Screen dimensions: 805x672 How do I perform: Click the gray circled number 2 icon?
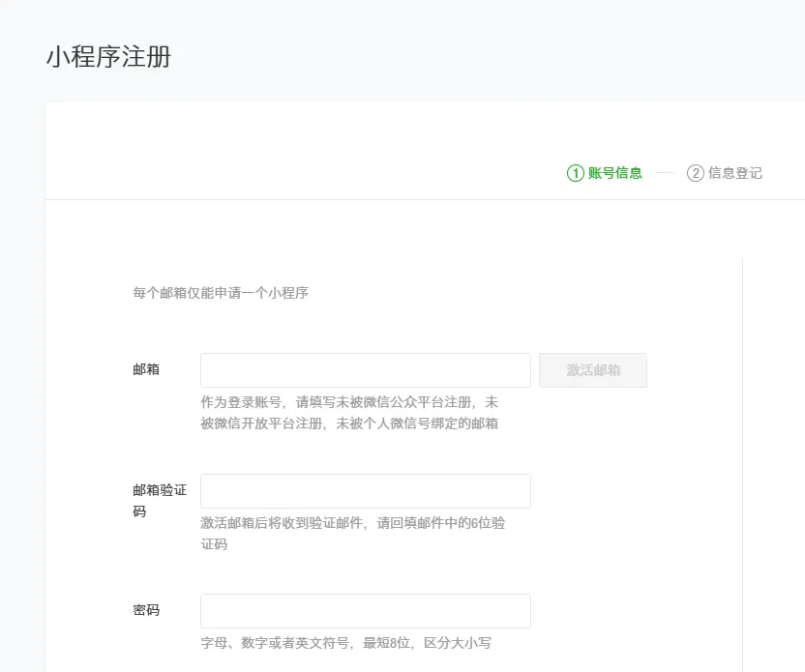click(x=697, y=172)
